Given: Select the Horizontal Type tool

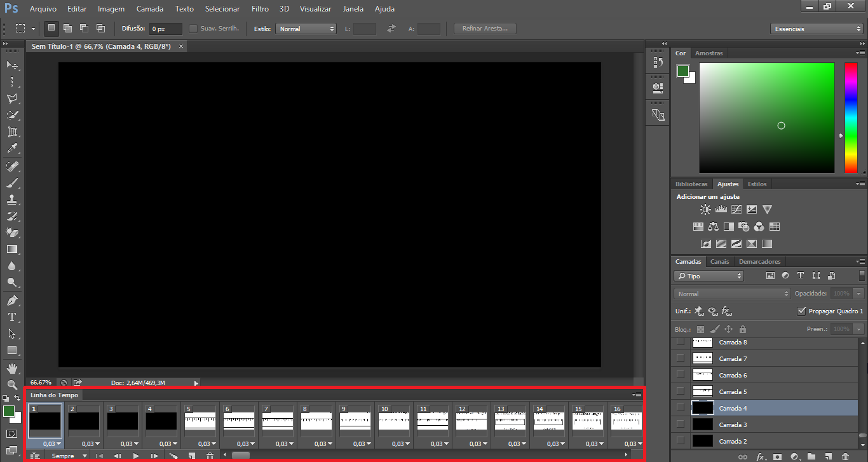Looking at the screenshot, I should [12, 317].
